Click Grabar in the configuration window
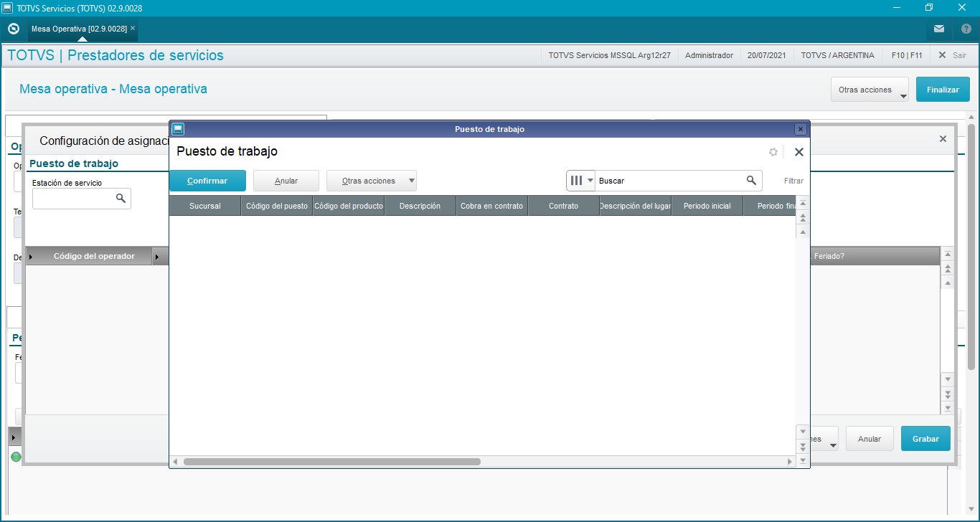This screenshot has height=522, width=980. pos(925,439)
